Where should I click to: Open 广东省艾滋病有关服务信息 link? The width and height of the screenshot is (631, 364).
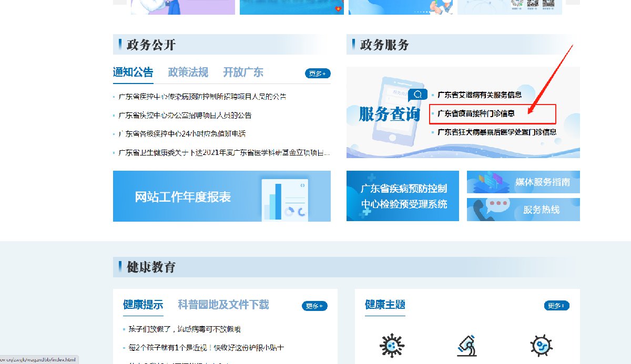pos(480,95)
